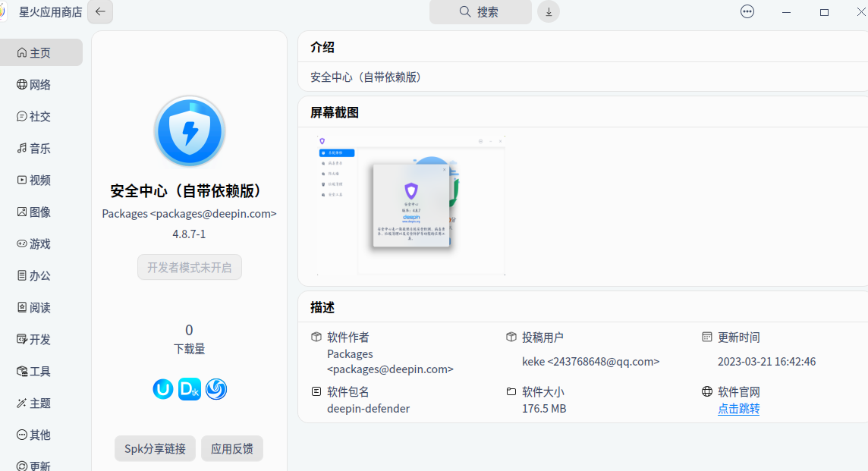
Task: Click the package name deepin-defender
Action: 368,409
